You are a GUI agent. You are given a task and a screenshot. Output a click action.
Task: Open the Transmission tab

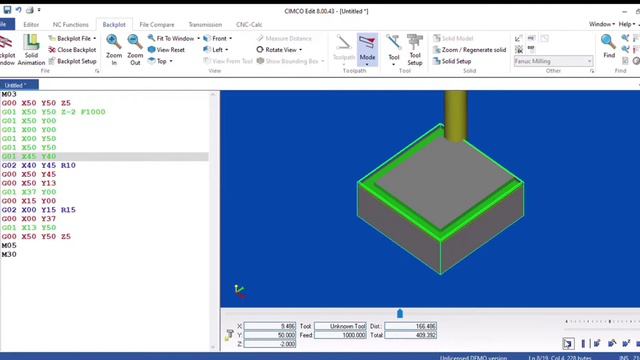point(205,24)
